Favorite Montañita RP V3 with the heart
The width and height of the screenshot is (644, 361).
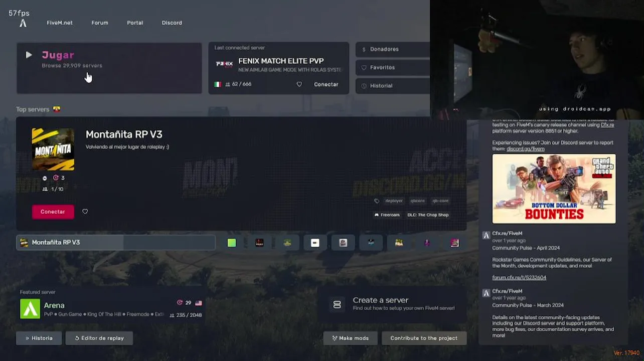coord(85,212)
